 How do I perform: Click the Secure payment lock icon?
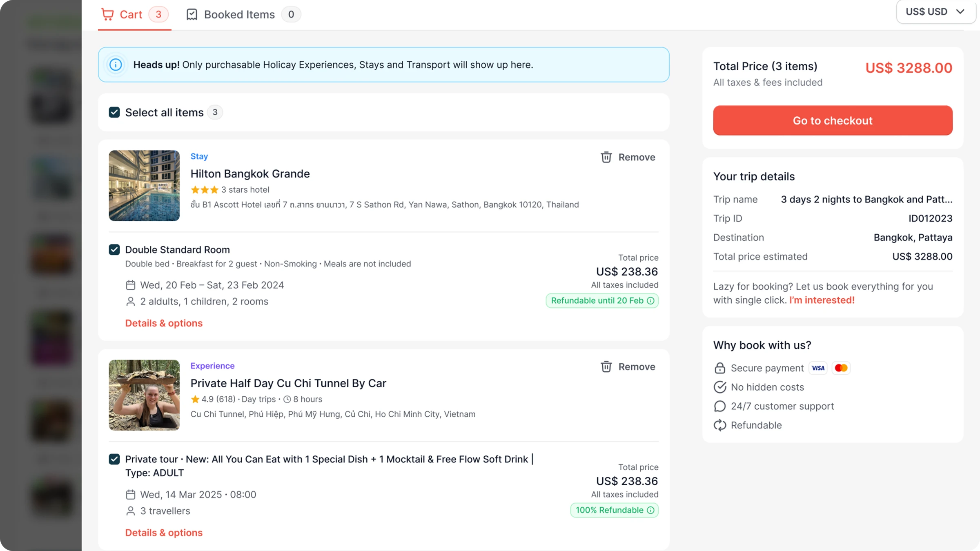point(720,368)
